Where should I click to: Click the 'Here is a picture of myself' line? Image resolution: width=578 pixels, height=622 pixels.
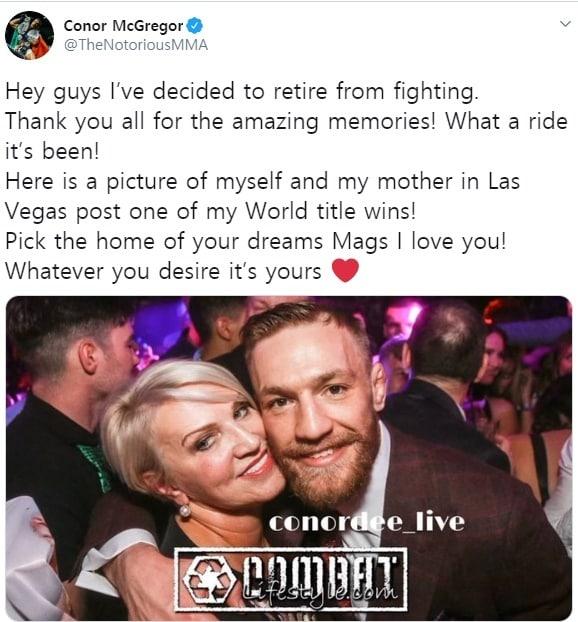[x=262, y=182]
